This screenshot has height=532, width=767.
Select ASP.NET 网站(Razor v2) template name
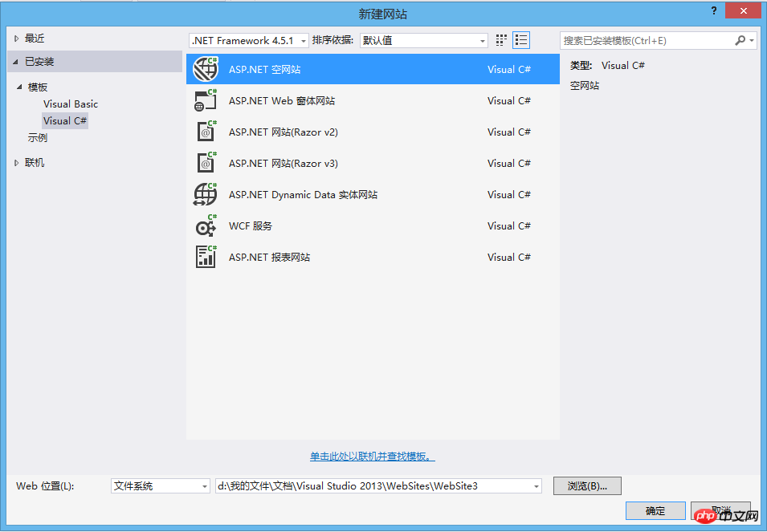284,132
